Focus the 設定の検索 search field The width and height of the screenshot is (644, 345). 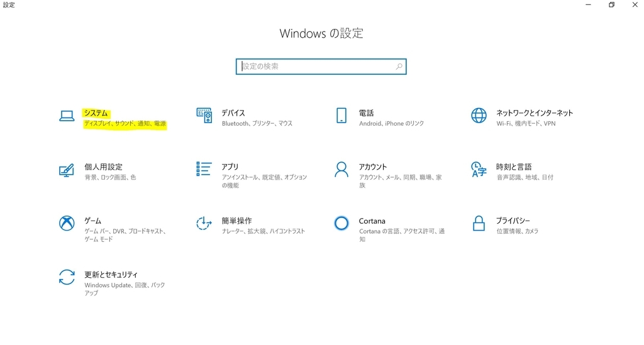(x=321, y=67)
